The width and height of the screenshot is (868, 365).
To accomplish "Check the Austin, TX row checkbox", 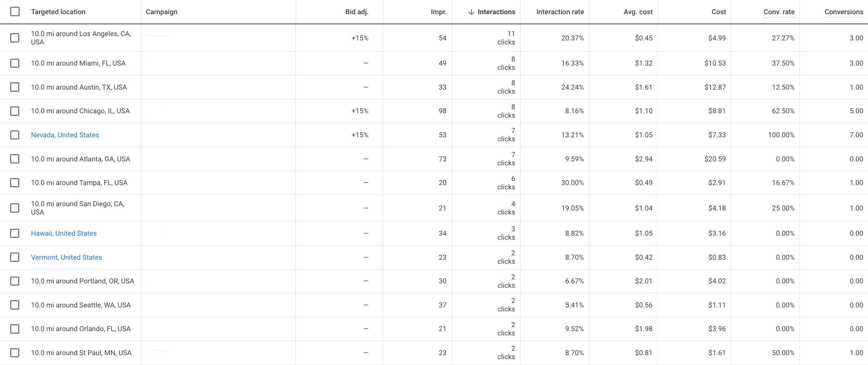I will (15, 87).
